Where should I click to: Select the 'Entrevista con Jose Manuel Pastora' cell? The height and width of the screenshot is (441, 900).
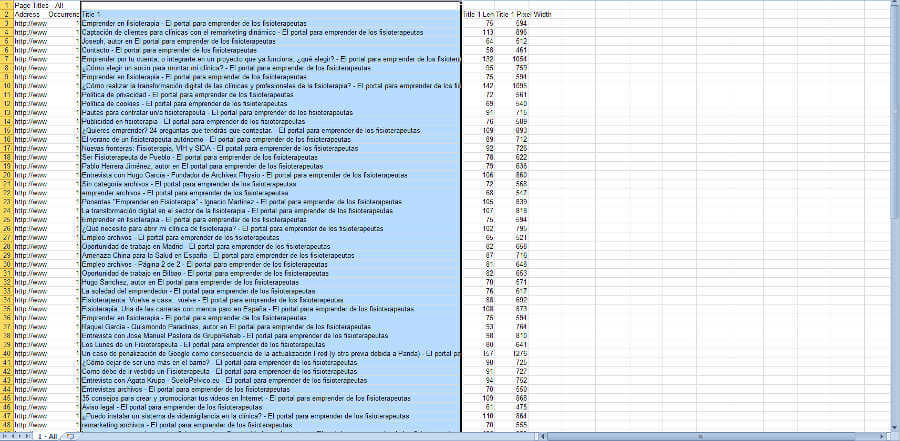click(x=270, y=335)
